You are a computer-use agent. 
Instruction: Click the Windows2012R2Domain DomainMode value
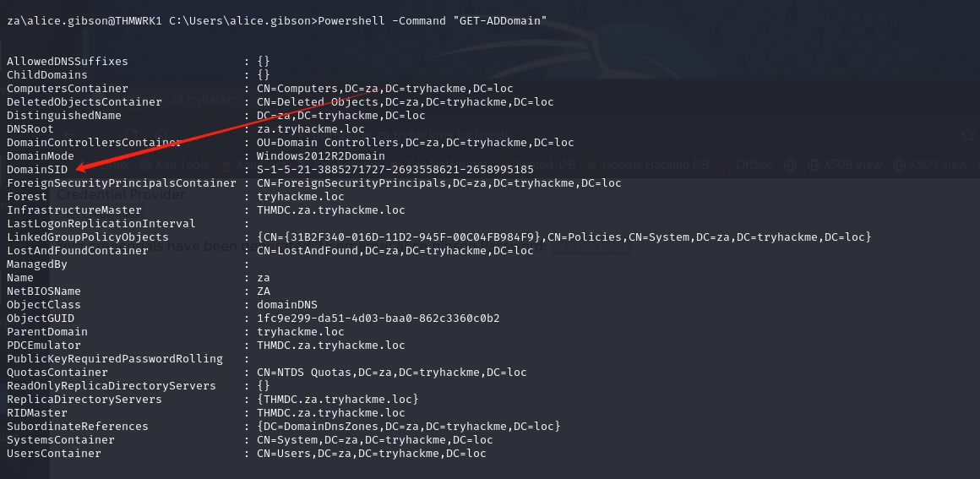click(x=321, y=155)
